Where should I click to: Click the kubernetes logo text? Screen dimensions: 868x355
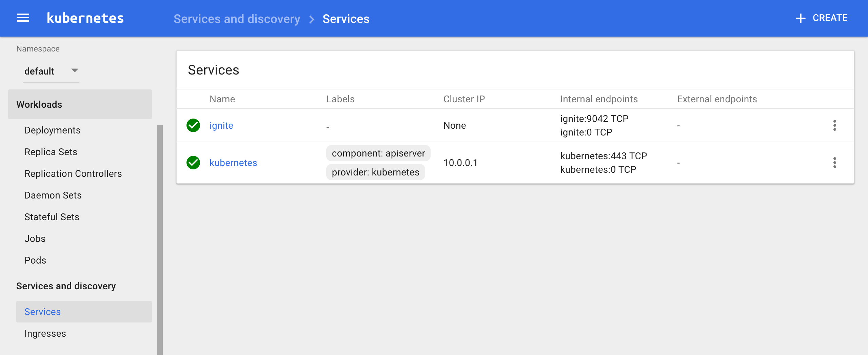[85, 18]
